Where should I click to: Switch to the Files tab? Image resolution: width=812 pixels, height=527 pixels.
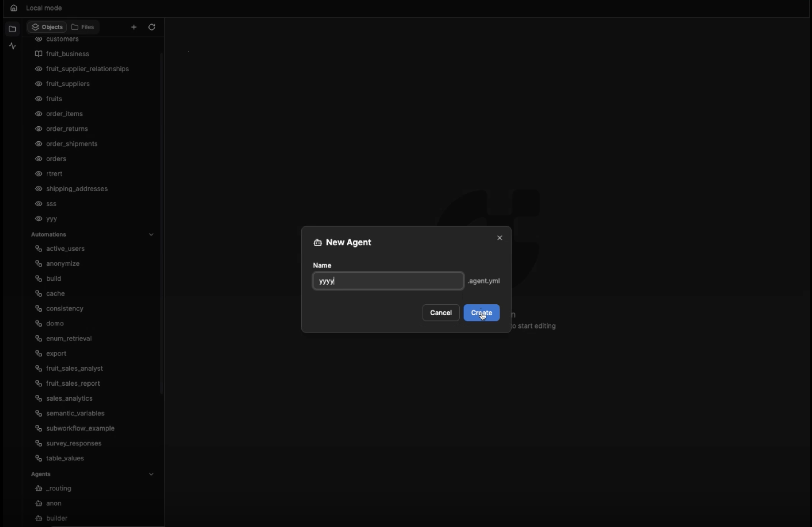[83, 27]
